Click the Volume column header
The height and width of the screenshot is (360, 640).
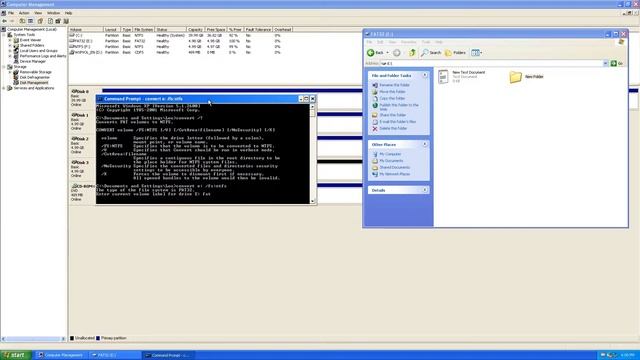[86, 29]
